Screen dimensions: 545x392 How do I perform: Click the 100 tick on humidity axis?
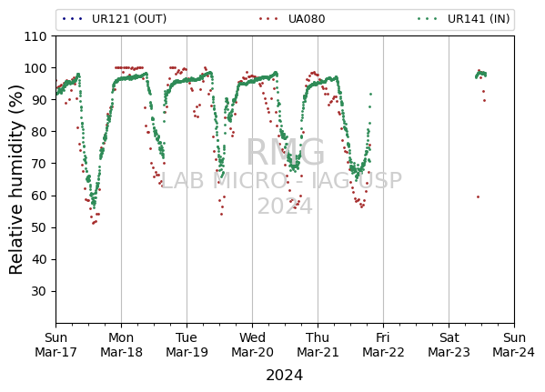tap(35, 68)
